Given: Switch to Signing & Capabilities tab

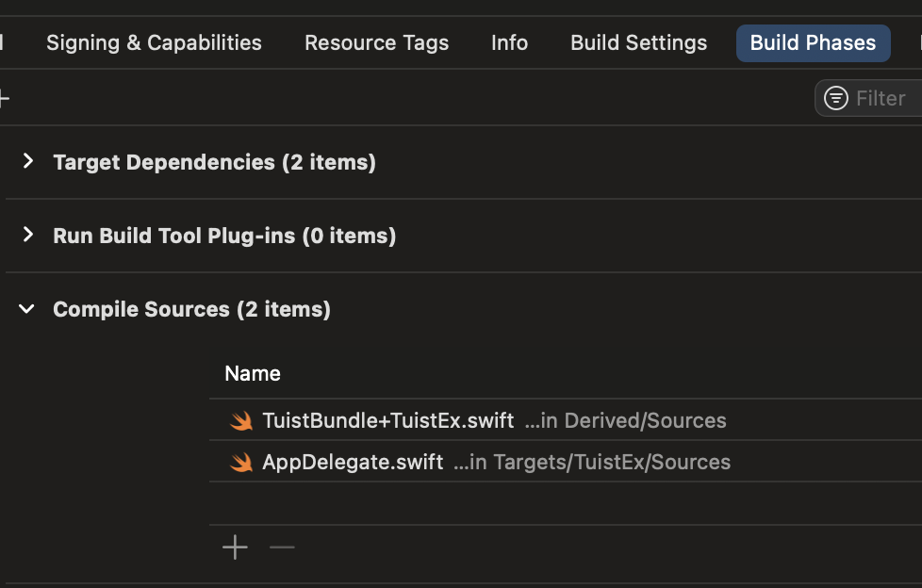Looking at the screenshot, I should [x=154, y=43].
